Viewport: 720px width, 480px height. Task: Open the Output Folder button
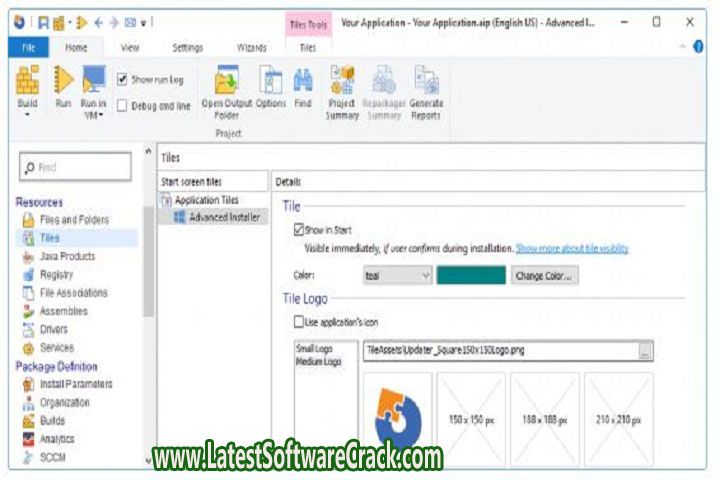point(226,92)
